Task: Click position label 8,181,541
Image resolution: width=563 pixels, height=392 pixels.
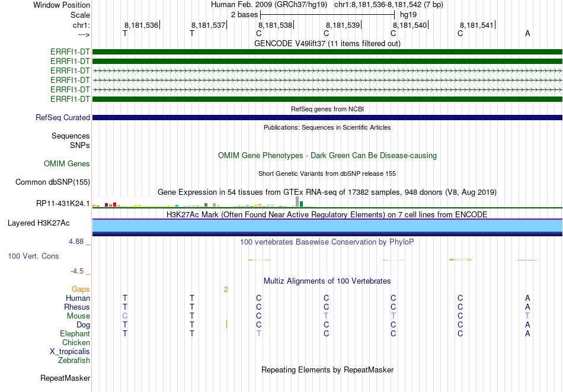Action: [477, 25]
